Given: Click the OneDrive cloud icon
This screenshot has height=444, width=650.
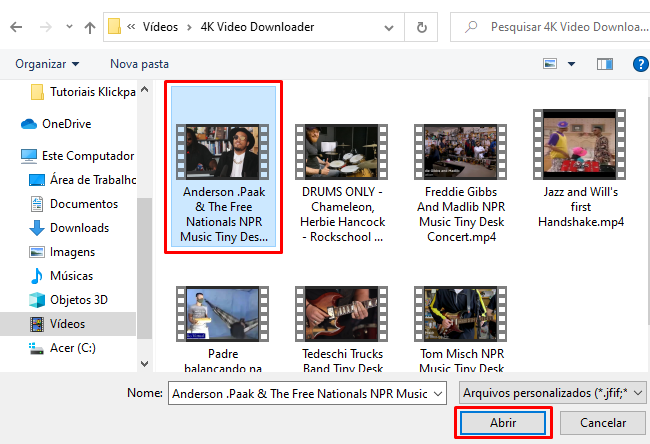Looking at the screenshot, I should pos(29,124).
